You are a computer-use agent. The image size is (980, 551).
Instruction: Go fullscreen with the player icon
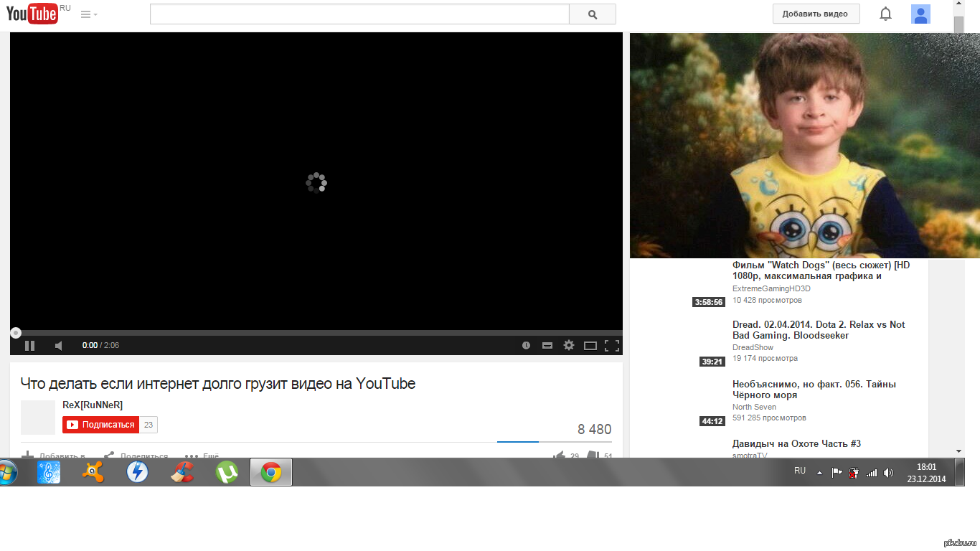[612, 345]
